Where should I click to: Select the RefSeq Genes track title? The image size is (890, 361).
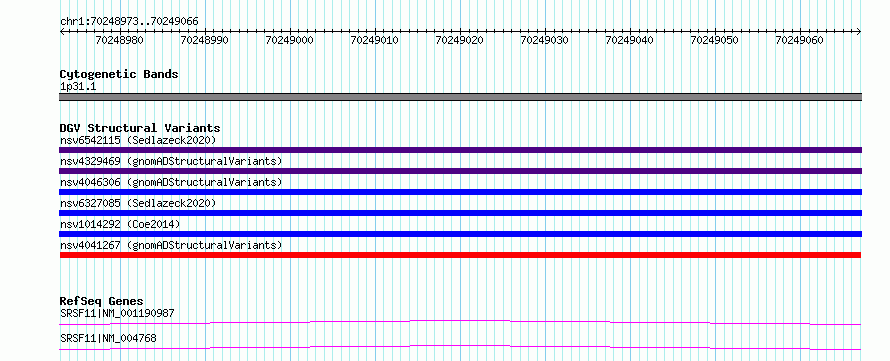(102, 301)
